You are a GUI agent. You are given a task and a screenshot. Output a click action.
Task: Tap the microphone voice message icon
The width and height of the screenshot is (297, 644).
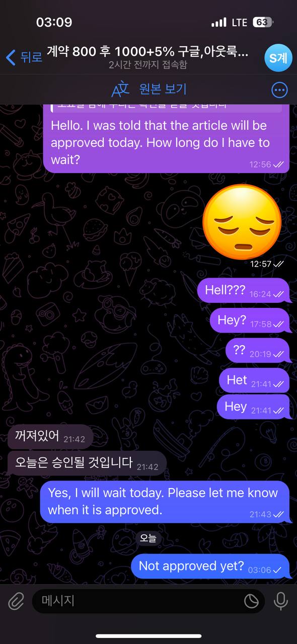coord(280,601)
